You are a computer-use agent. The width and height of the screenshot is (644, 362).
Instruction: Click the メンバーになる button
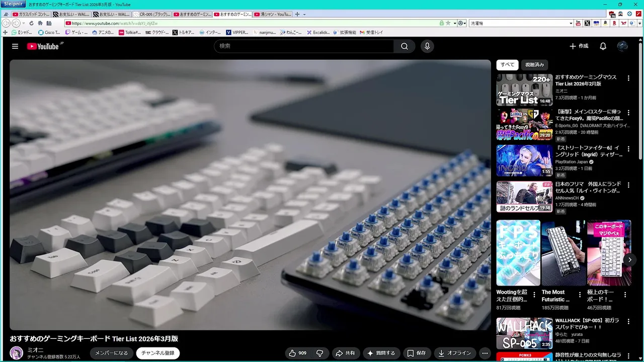point(112,353)
